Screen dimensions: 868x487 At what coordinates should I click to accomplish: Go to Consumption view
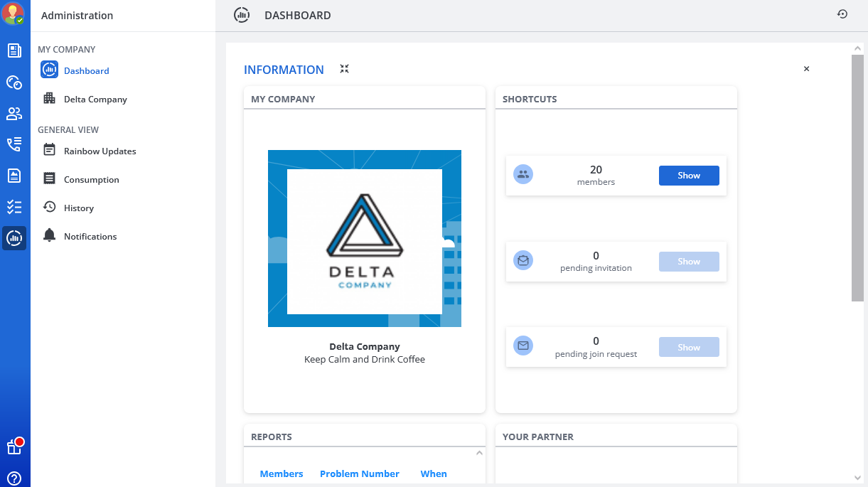pos(91,180)
